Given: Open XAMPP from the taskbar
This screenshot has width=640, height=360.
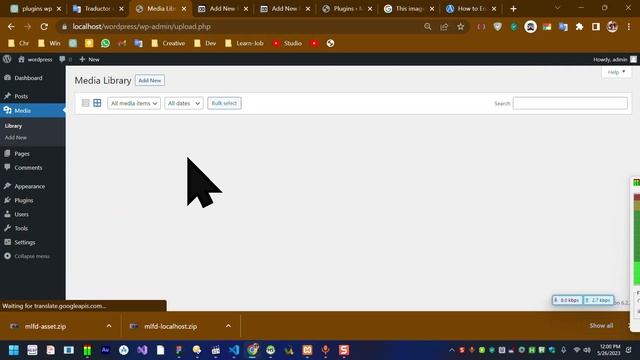Looking at the screenshot, I should (307, 350).
